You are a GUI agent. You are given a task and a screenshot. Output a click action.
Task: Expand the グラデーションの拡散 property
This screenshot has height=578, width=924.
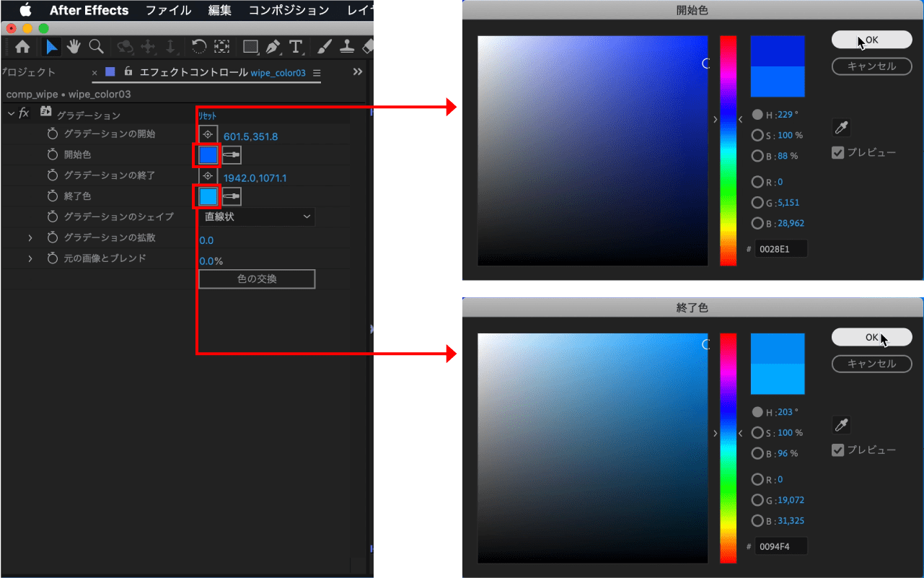(30, 237)
